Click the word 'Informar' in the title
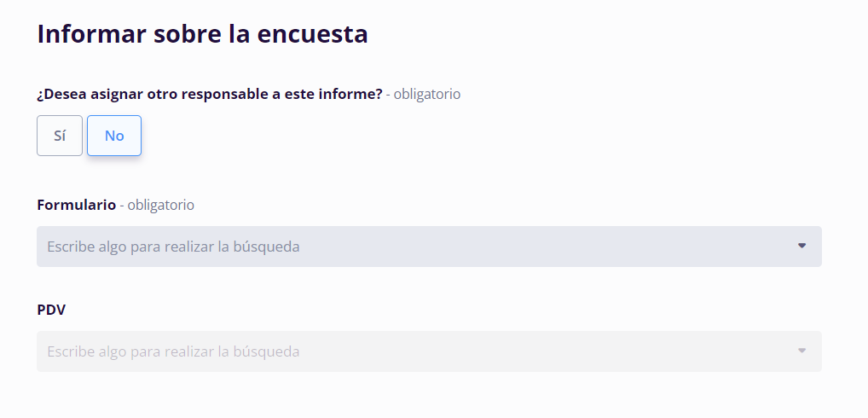This screenshot has height=418, width=868. coord(91,34)
